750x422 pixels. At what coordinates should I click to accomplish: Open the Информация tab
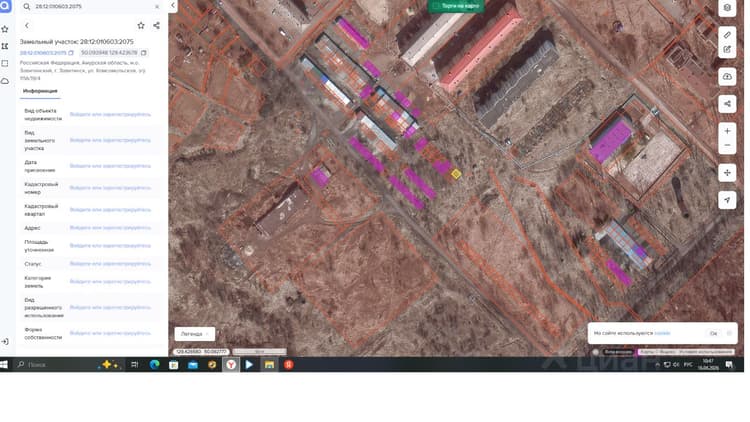point(40,91)
